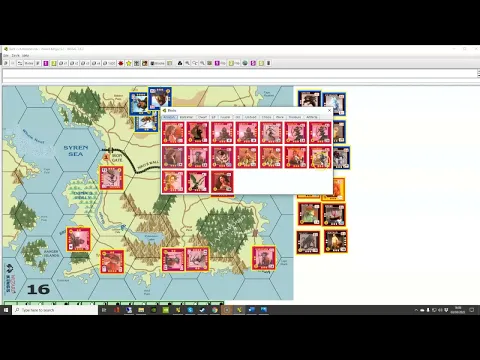Click the Notes toolbar button
The height and width of the screenshot is (360, 480).
point(29,63)
